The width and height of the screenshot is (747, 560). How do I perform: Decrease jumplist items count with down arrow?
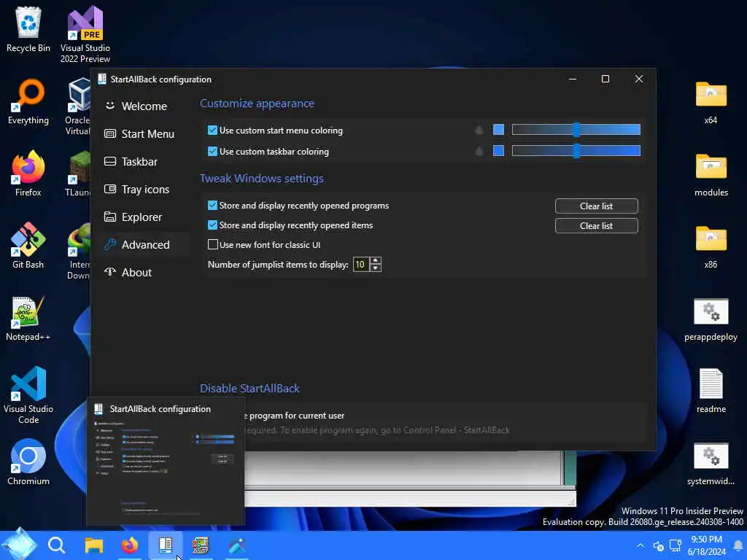tap(376, 268)
